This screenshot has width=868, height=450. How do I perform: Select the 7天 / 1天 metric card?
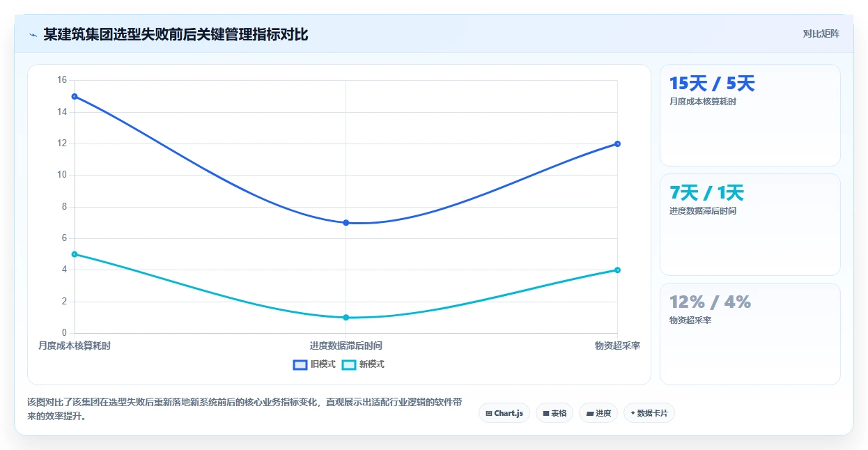[x=750, y=224]
